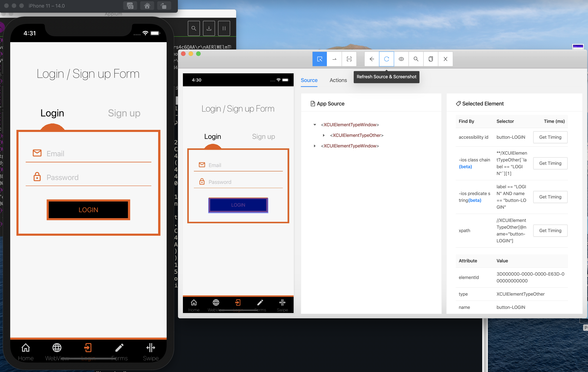Select the Swipe By Coordinates arrow tool
Viewport: 588px width, 372px height.
[x=334, y=59]
